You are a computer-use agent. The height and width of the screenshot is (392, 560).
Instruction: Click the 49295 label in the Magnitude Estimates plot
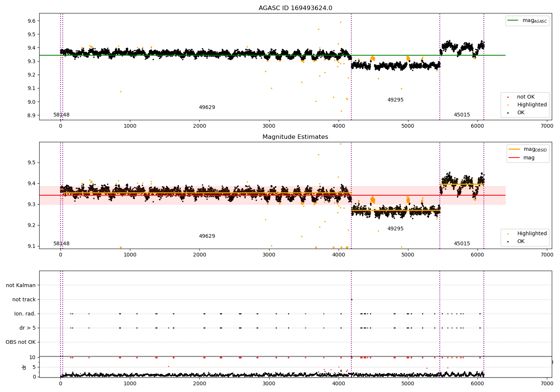[x=395, y=229]
